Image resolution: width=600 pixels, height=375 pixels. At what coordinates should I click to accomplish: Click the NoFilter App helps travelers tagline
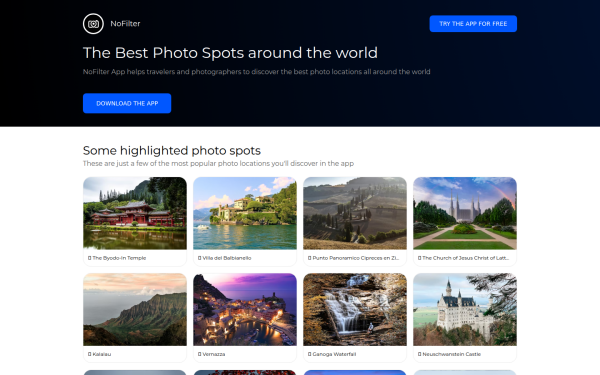click(256, 72)
